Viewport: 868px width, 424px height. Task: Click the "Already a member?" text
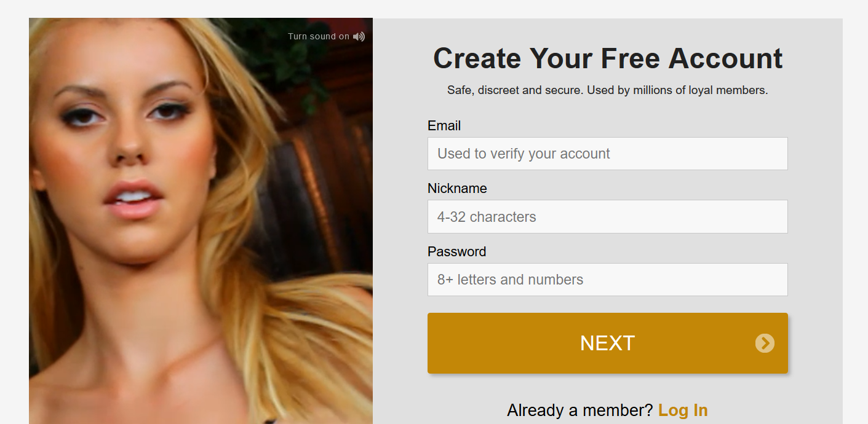[x=580, y=410]
